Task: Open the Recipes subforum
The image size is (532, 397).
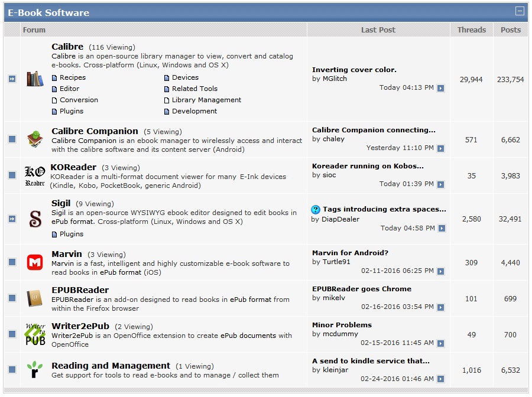Action: [73, 77]
